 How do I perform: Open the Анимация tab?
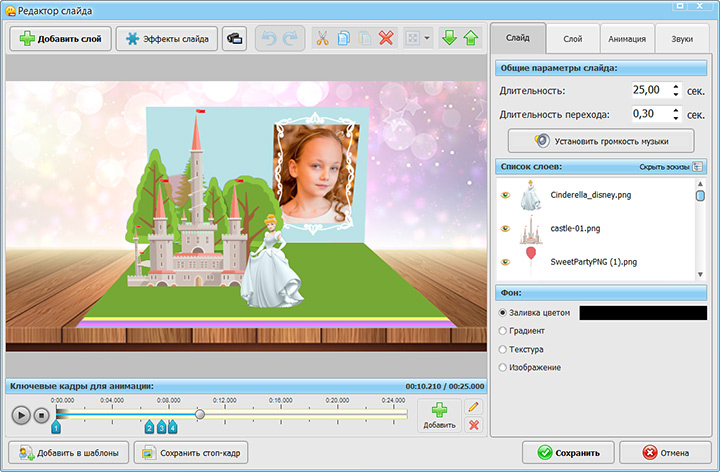coord(627,39)
